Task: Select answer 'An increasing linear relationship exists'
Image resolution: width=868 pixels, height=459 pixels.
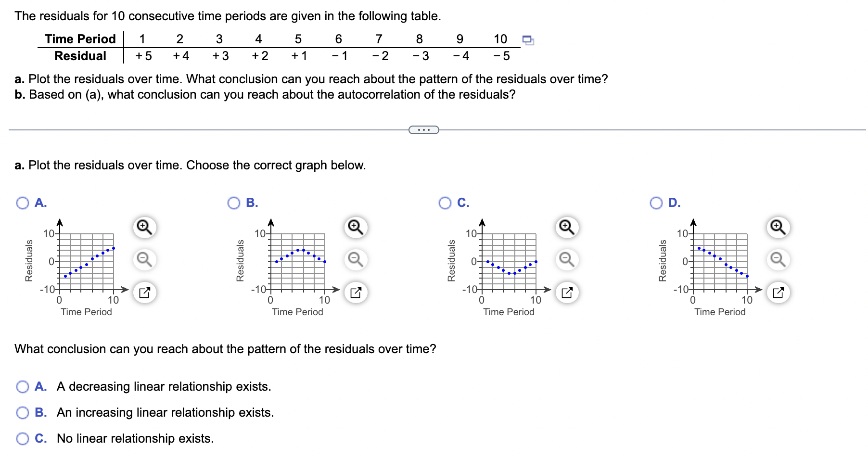Action: coord(22,412)
